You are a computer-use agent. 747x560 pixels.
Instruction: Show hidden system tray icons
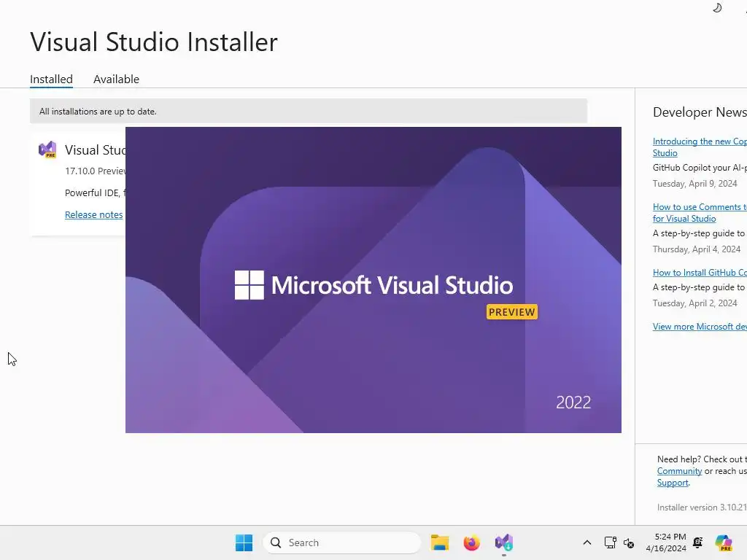(587, 542)
